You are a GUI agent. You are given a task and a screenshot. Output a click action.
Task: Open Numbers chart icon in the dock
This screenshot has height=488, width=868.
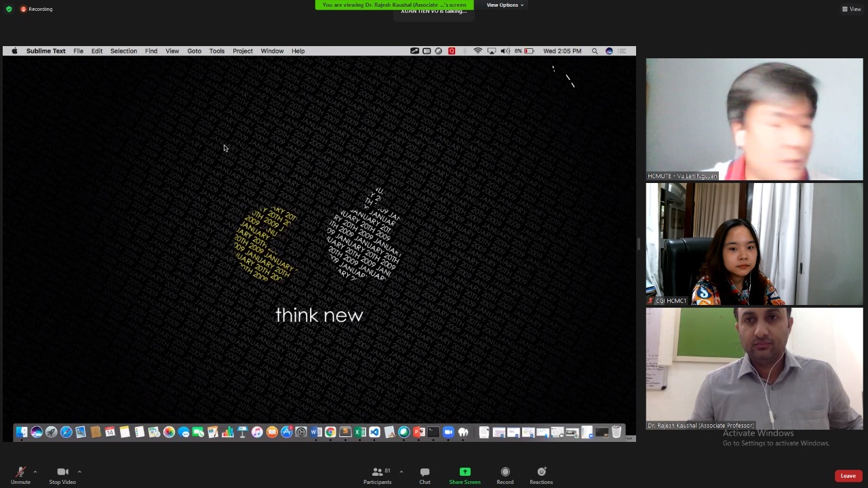(228, 432)
